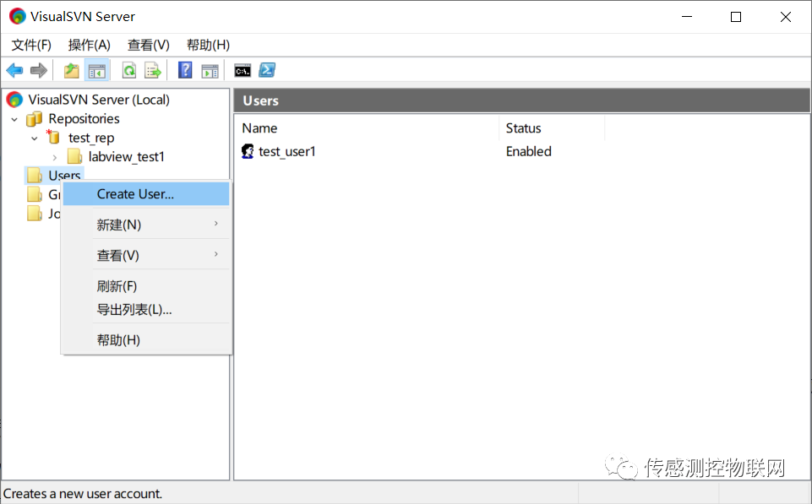Click the gray Forward arrow in toolbar
The image size is (812, 504).
[x=39, y=70]
